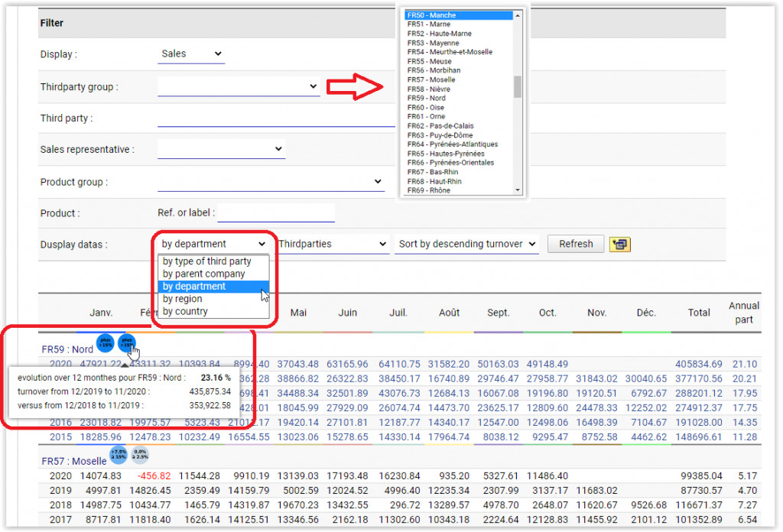783x532 pixels.
Task: Click the yellow window icon beside Refresh
Action: [x=618, y=244]
